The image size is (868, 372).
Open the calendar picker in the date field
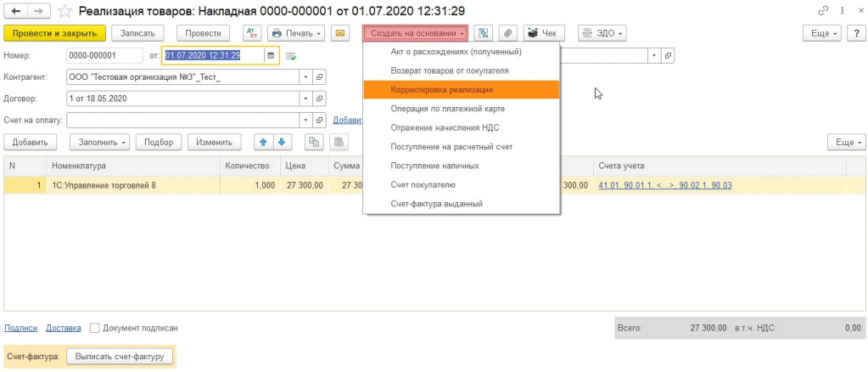[x=272, y=55]
